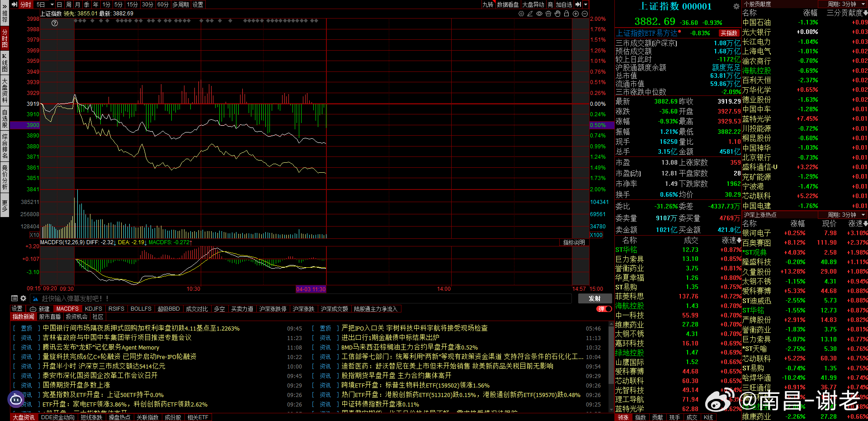868x421 pixels.
Task: Click the 发射 send button
Action: point(594,298)
